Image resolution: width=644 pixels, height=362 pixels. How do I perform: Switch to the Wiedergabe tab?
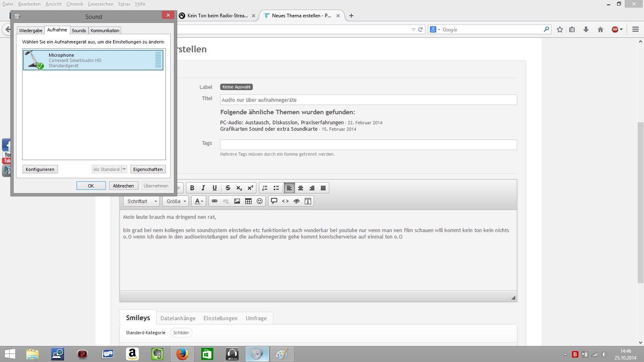(x=31, y=31)
